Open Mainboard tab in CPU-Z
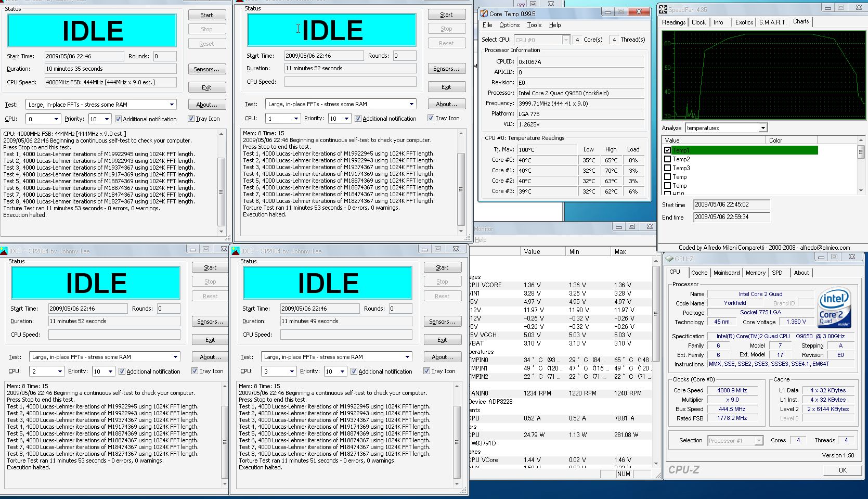Screen dimensions: 868x499 tap(727, 273)
